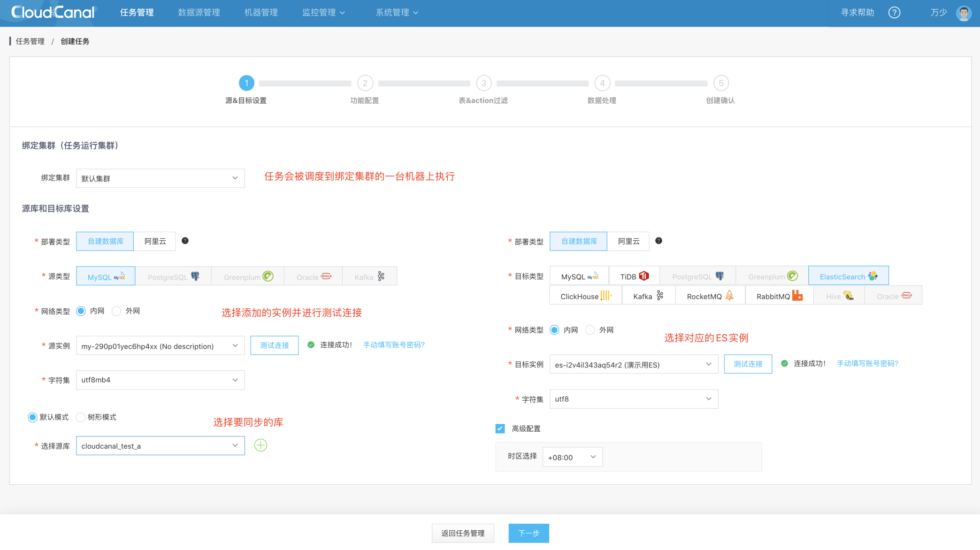Select 外网 radio for source network
980x550 pixels.
[117, 311]
